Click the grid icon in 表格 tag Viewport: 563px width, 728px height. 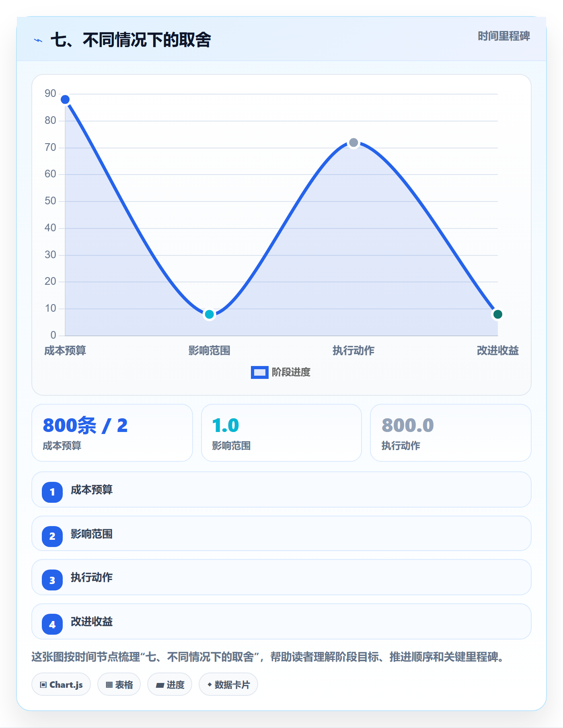pyautogui.click(x=109, y=685)
